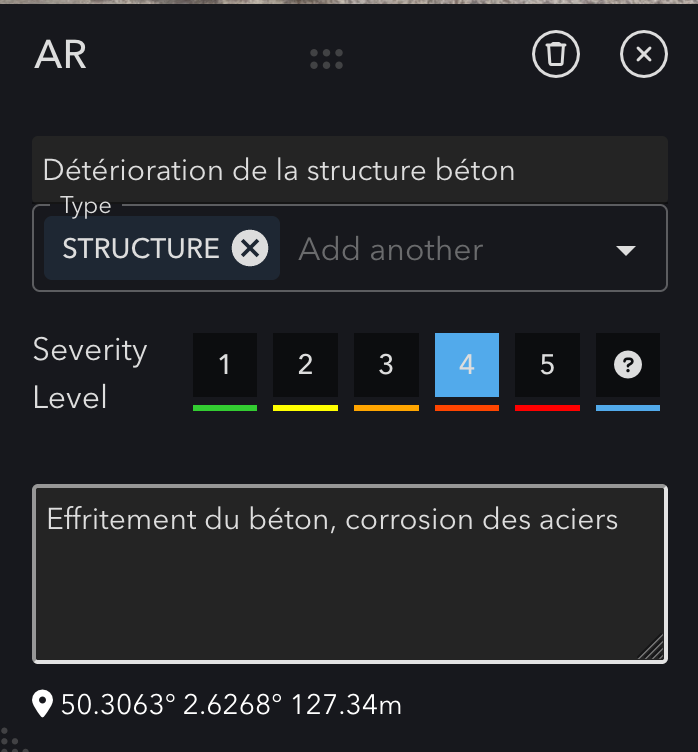Edit the title 'Détérioration de la structure béton'
The width and height of the screenshot is (698, 752).
[x=349, y=170]
